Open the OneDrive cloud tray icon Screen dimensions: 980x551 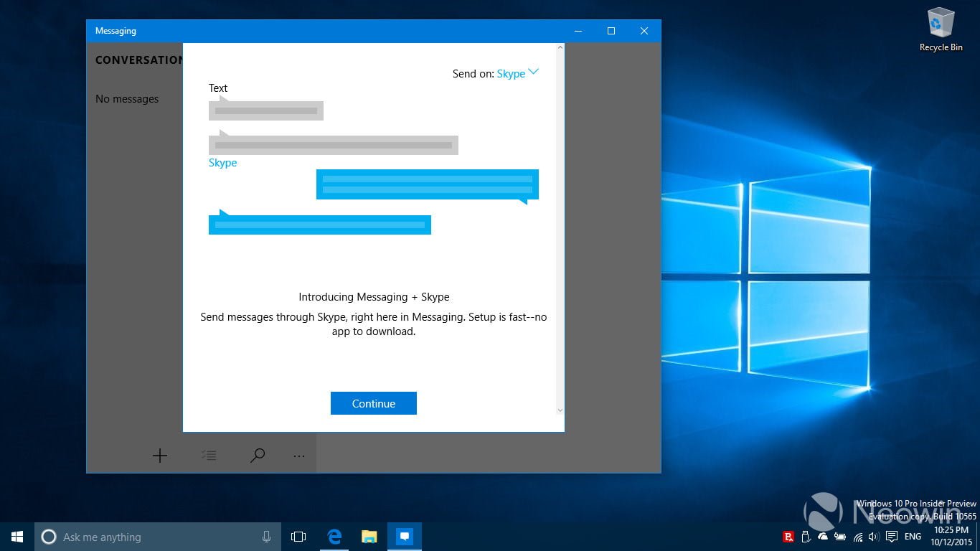click(823, 537)
